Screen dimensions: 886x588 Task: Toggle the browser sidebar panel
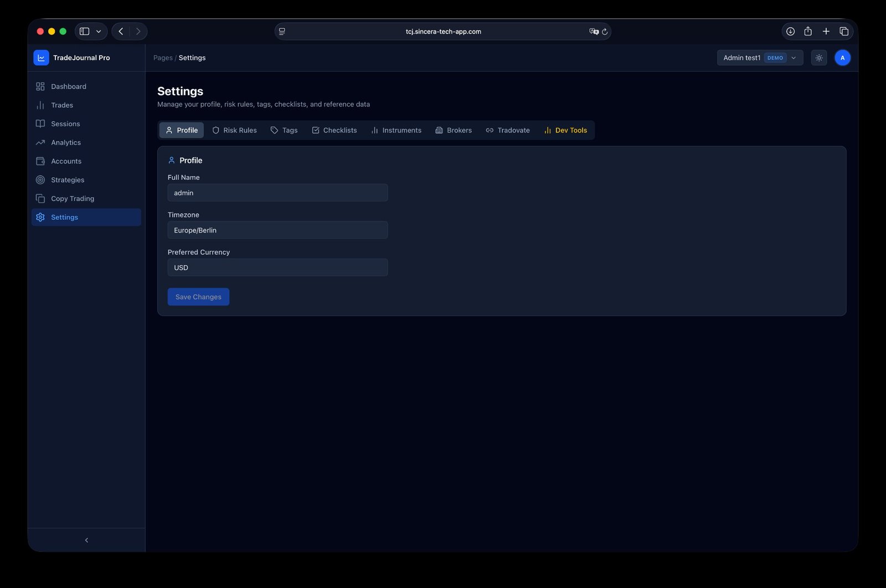(x=85, y=32)
